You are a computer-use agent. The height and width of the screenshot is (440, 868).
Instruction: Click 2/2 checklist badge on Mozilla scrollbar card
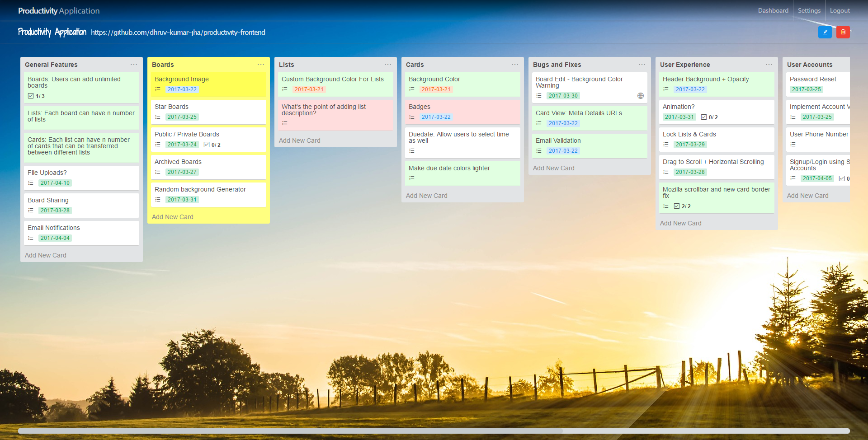click(x=682, y=206)
